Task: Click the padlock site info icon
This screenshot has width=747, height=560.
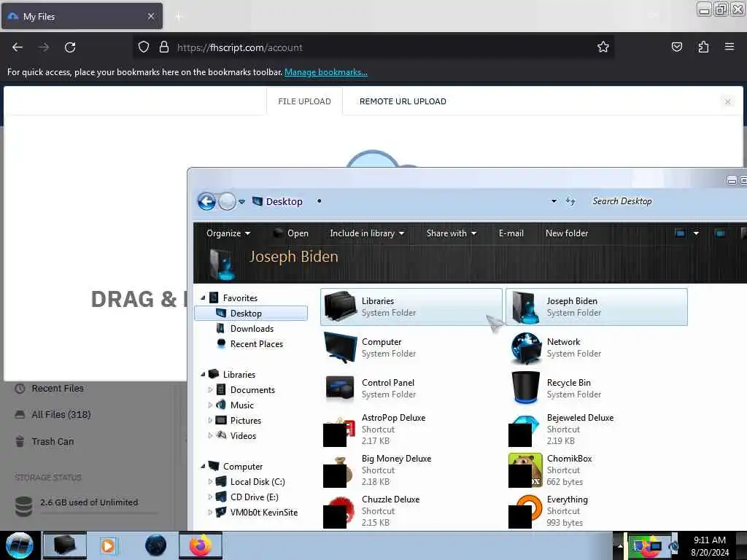Action: point(164,47)
